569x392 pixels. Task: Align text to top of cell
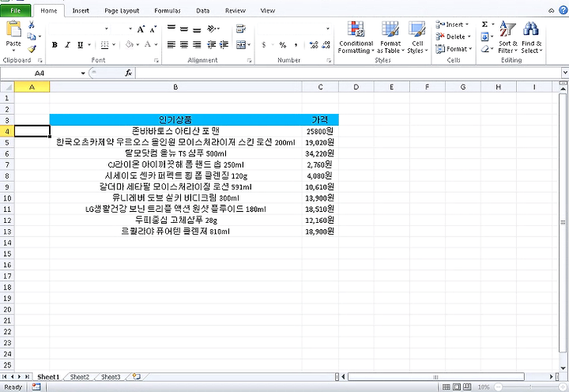tap(171, 28)
